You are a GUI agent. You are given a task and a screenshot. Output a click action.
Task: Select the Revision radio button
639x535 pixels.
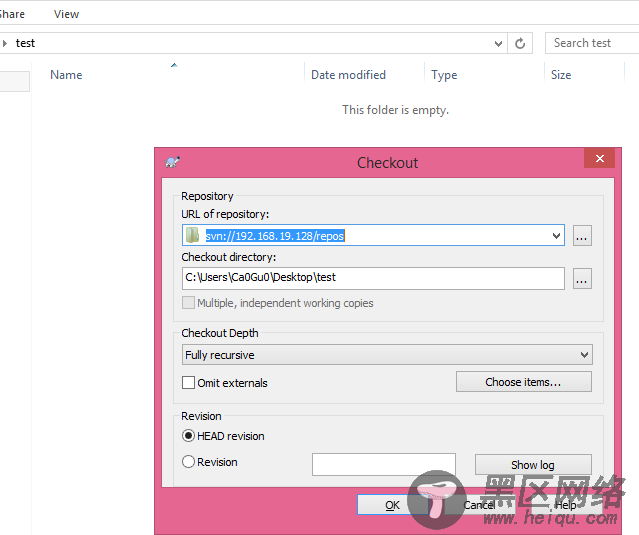tap(188, 462)
